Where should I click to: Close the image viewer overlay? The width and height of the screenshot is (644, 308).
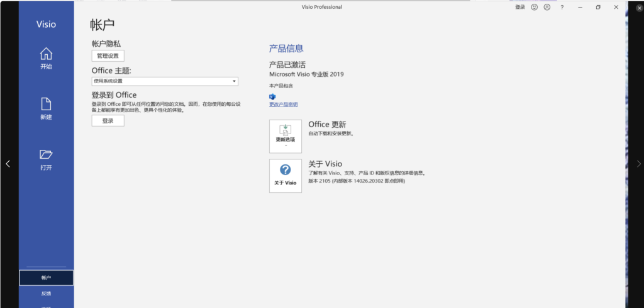point(639,8)
